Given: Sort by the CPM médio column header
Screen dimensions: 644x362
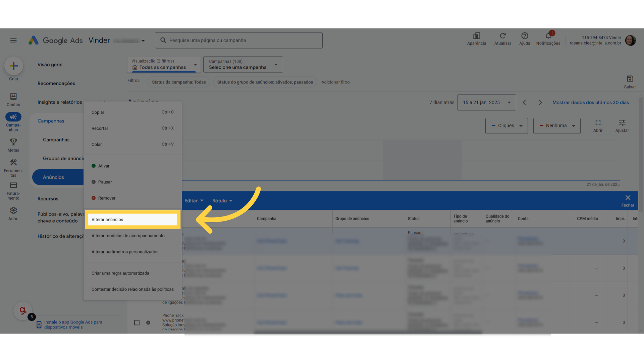Looking at the screenshot, I should point(587,219).
